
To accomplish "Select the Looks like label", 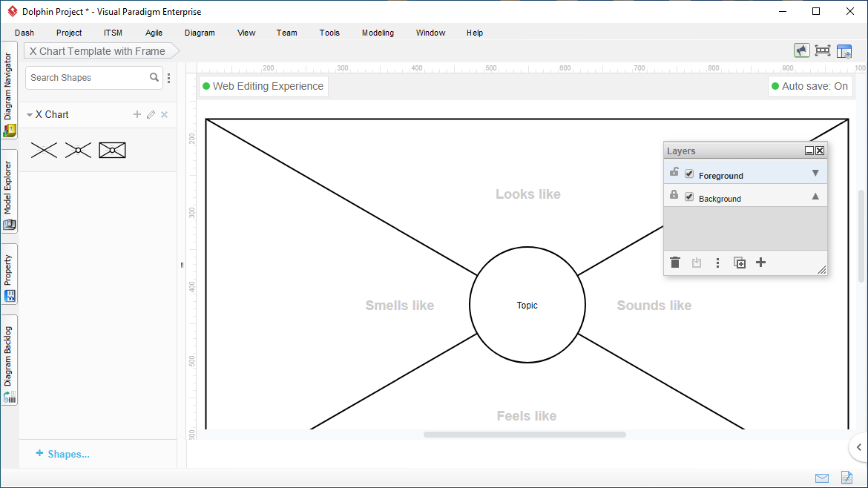I will click(528, 194).
